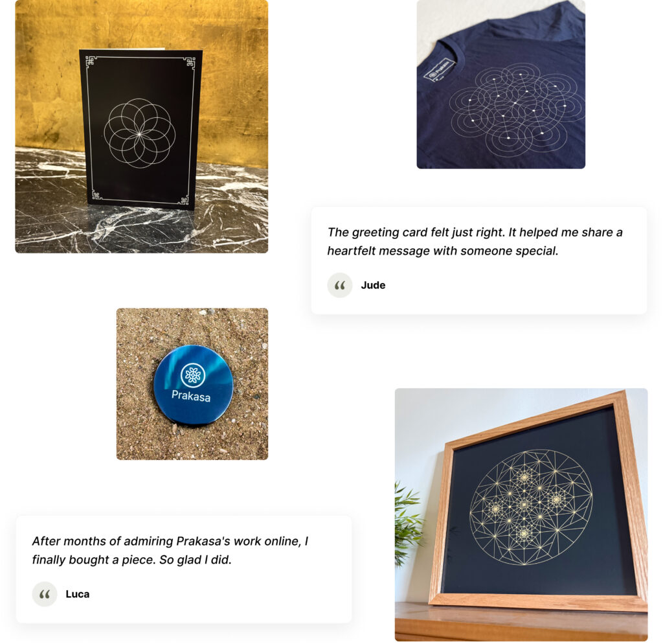Image resolution: width=663 pixels, height=644 pixels.
Task: Click the reviewer name Jude
Action: tap(373, 285)
